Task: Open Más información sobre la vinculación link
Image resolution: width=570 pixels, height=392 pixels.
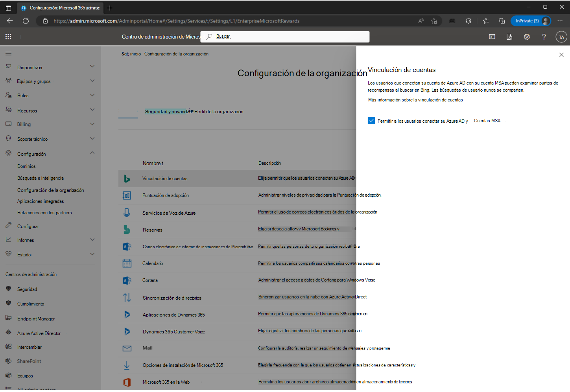Action: [415, 100]
